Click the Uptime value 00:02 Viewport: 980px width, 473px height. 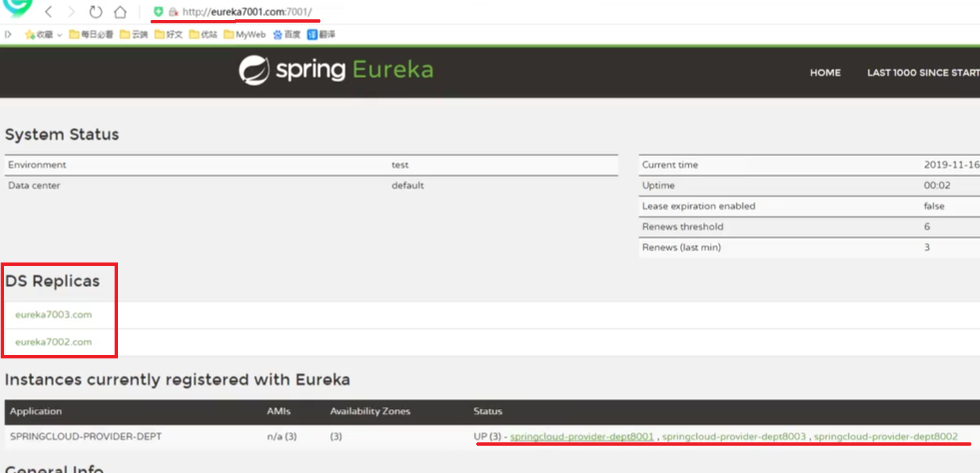click(937, 185)
